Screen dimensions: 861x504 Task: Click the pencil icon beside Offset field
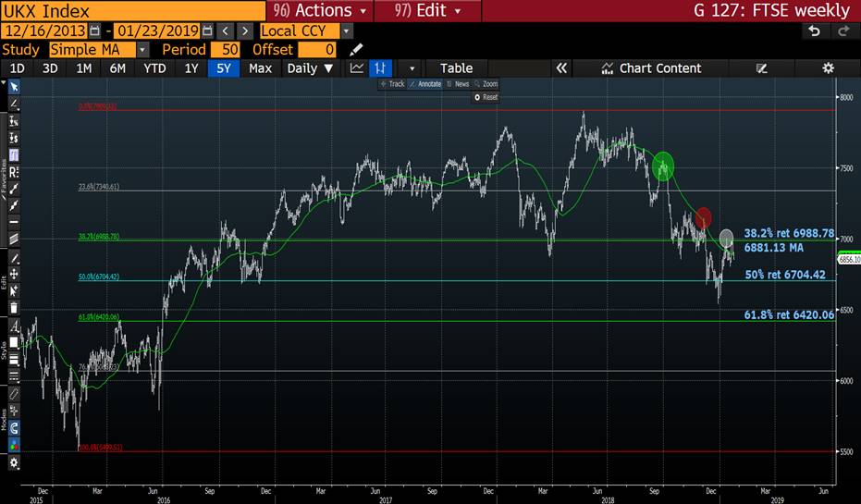[356, 49]
